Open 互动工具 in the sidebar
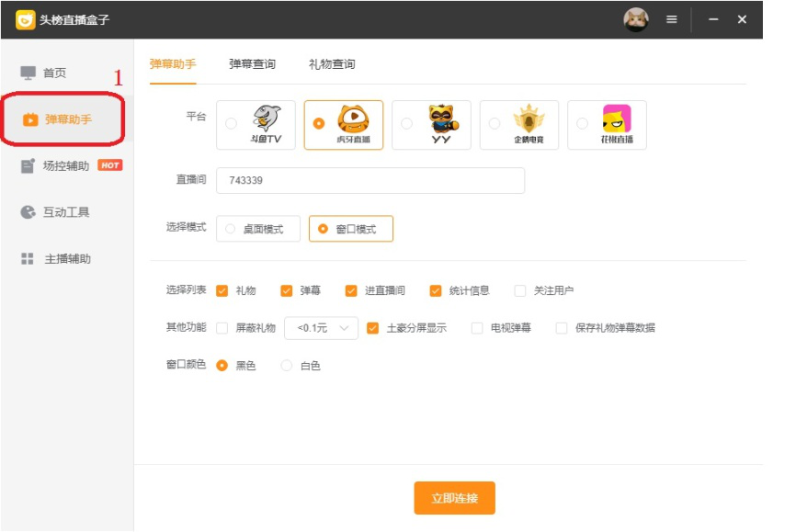The image size is (796, 532). (x=67, y=212)
